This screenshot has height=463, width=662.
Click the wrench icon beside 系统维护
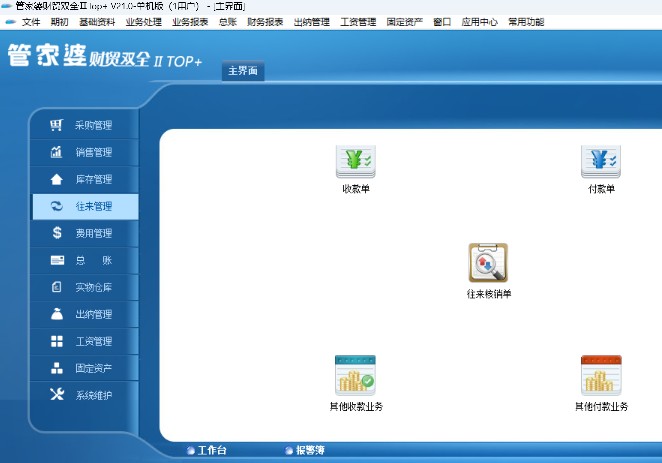click(x=57, y=394)
